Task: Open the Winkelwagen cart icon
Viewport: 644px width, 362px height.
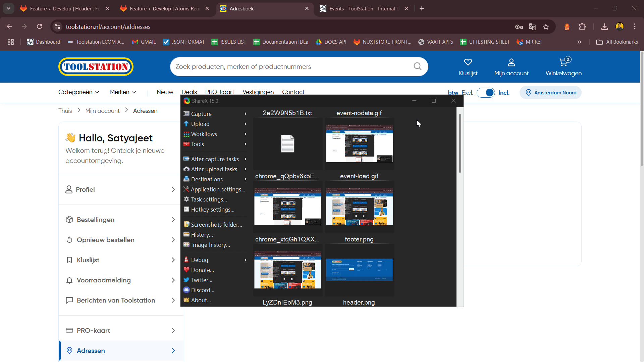Action: point(563,62)
